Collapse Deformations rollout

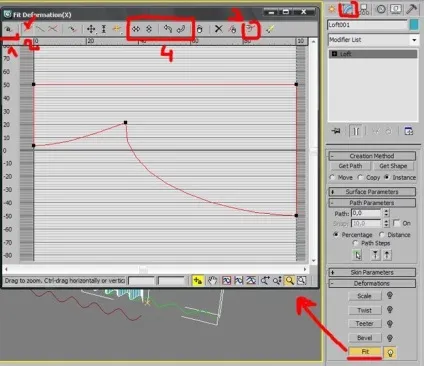(372, 283)
